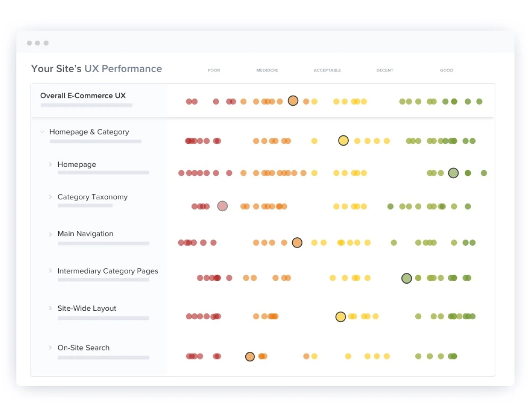Click the outlined green dot in Homepage row
This screenshot has height=404, width=532.
pos(453,173)
